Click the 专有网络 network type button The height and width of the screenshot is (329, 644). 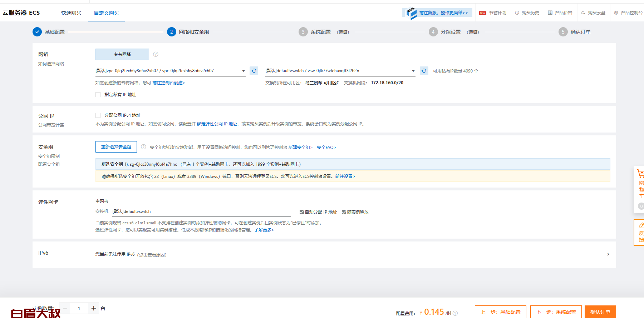click(x=122, y=54)
